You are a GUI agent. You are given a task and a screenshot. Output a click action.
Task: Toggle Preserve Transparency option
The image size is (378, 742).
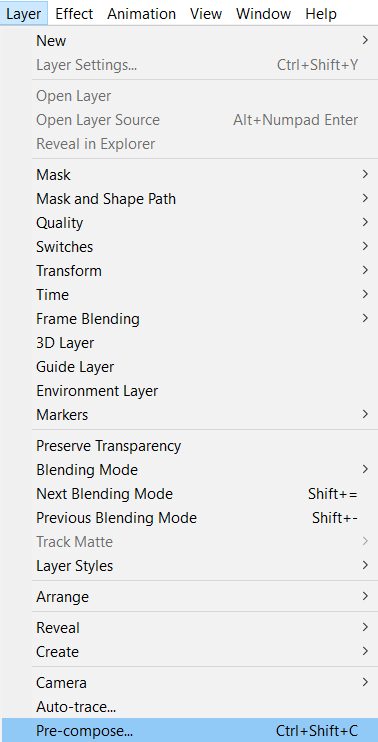click(x=189, y=446)
